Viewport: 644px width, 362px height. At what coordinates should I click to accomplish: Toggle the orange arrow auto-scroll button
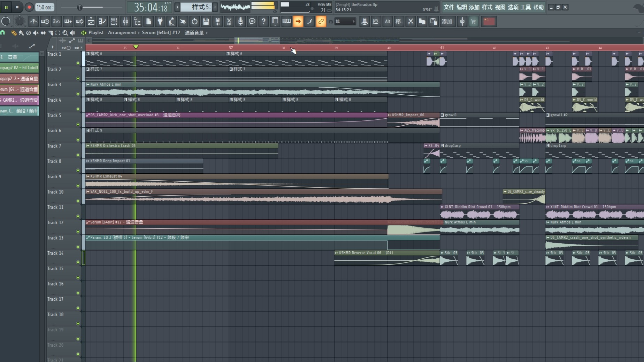pos(298,22)
